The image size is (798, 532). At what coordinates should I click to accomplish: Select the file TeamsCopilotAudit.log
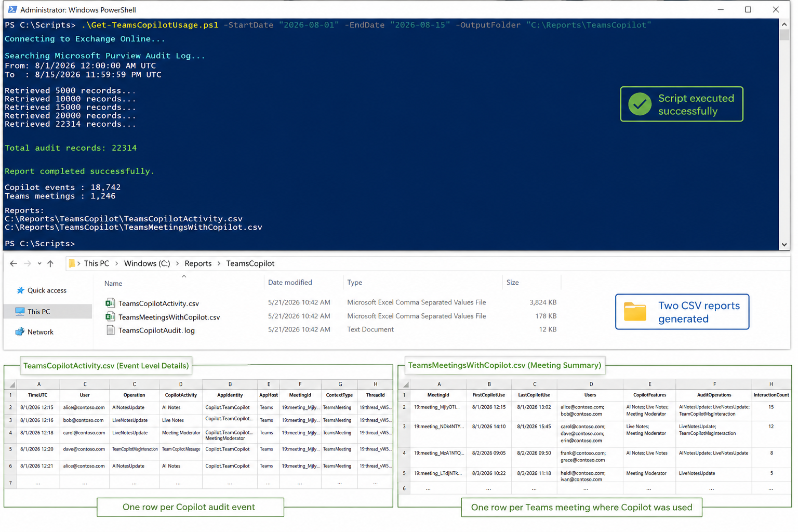tap(156, 330)
